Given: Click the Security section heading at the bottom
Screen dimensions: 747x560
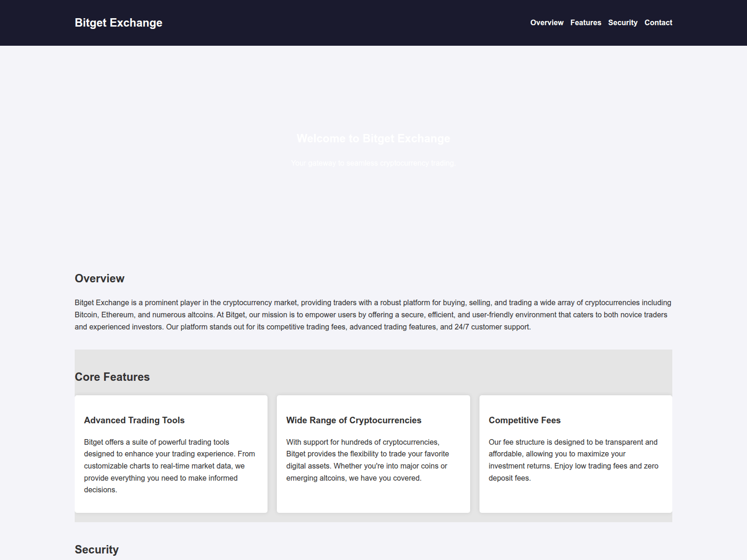Looking at the screenshot, I should tap(97, 550).
